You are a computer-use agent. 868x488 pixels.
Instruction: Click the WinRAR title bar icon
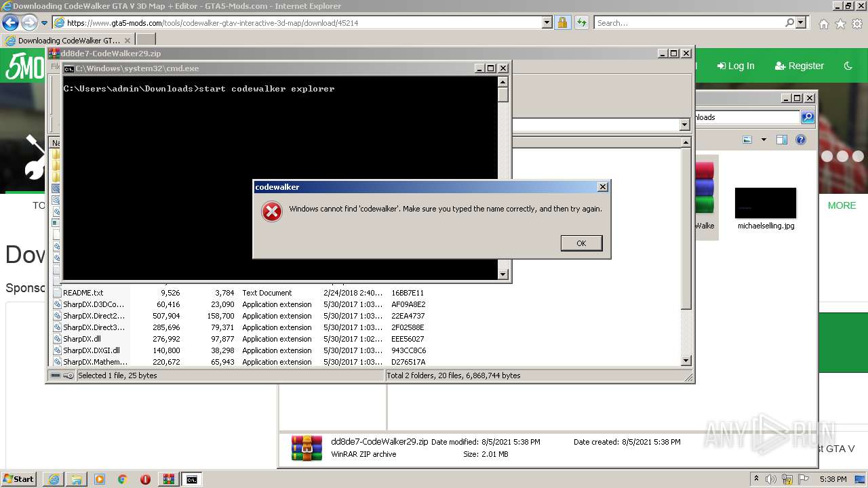click(x=54, y=54)
